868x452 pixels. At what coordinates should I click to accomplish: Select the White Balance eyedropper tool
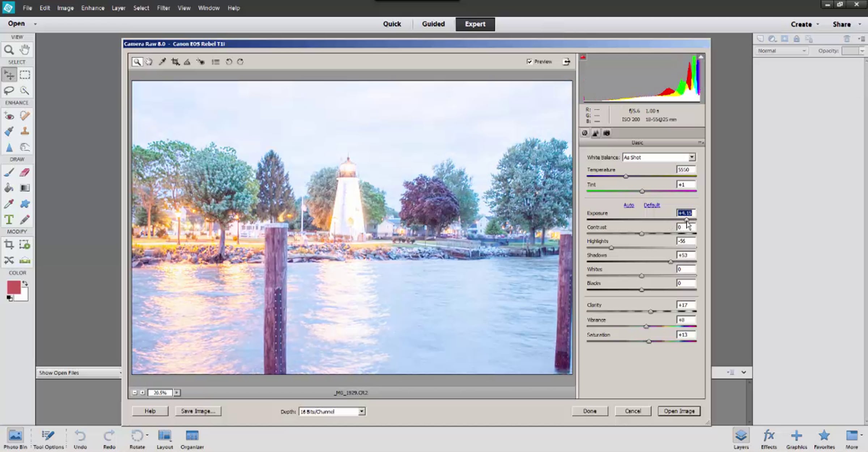point(162,62)
